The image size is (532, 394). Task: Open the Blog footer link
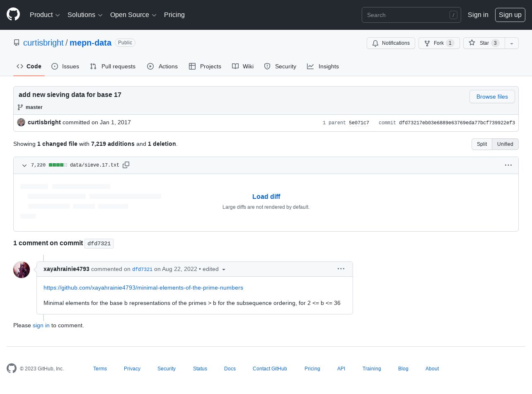pyautogui.click(x=403, y=369)
